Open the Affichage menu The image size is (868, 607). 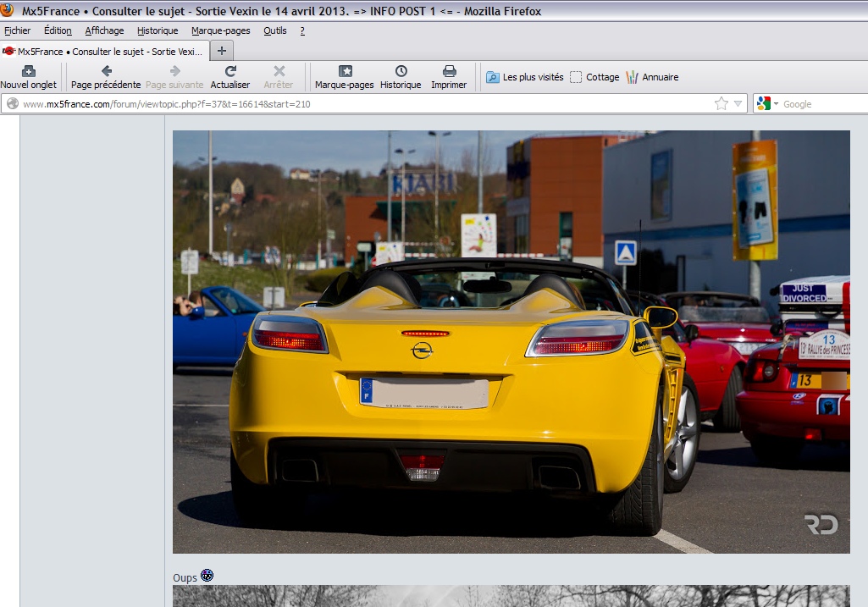pyautogui.click(x=104, y=30)
